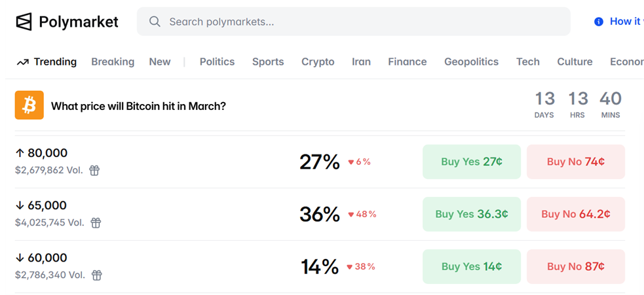Select the Politics category
This screenshot has width=644, height=295.
(217, 62)
